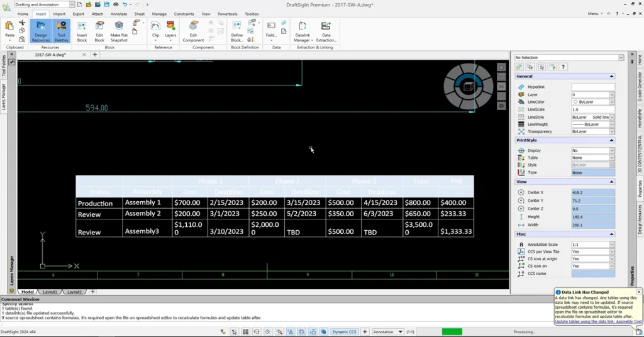Open Design Resources from the ribbon
Image resolution: width=644 pixels, height=337 pixels.
click(x=41, y=30)
